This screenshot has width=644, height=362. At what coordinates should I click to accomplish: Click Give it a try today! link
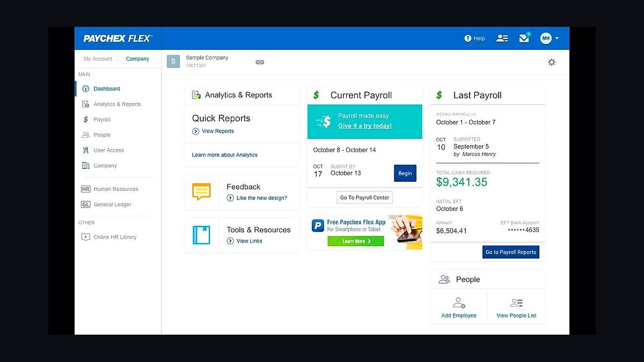point(365,126)
